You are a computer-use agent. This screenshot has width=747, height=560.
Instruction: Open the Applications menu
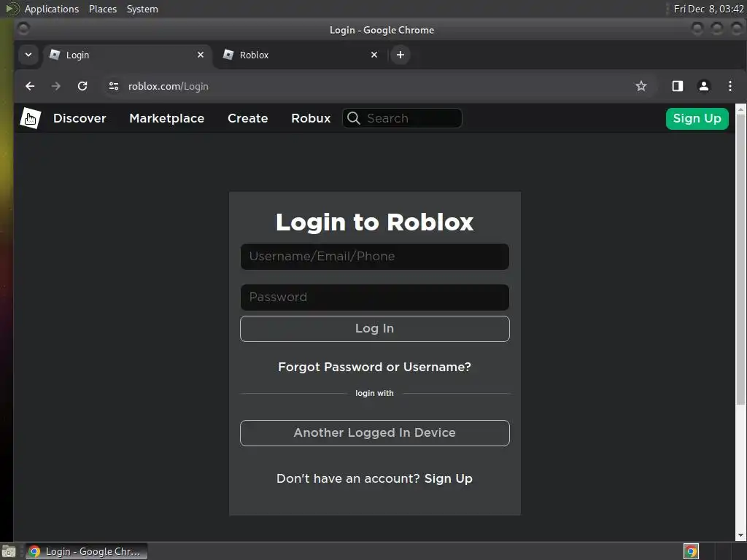[x=52, y=9]
